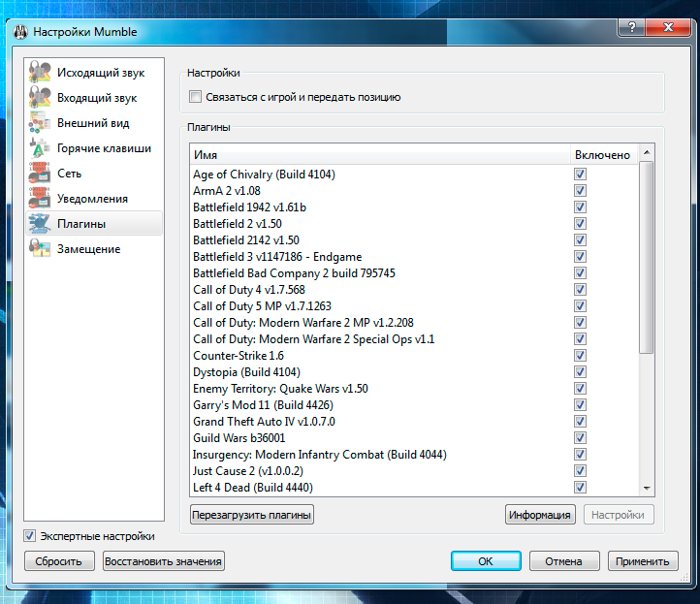Image resolution: width=700 pixels, height=604 pixels.
Task: Disable Just Cause 2 plugin checkbox
Action: (x=580, y=471)
